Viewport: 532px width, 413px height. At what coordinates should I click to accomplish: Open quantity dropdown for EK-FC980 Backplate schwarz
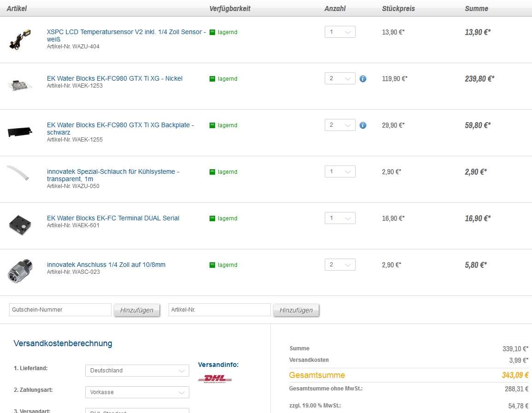tap(340, 125)
